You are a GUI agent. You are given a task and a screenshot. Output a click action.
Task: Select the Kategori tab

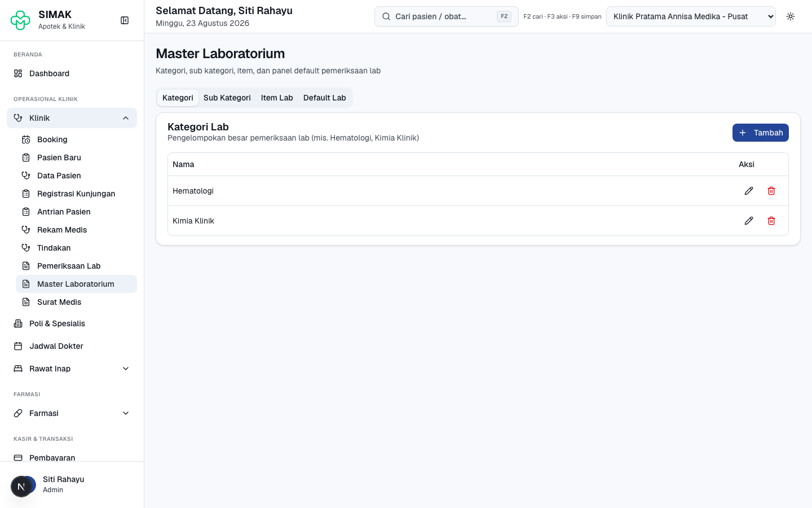tap(178, 98)
